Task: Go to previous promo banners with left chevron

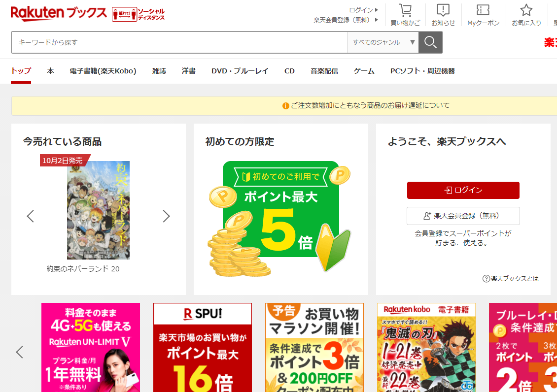Action: tap(20, 352)
